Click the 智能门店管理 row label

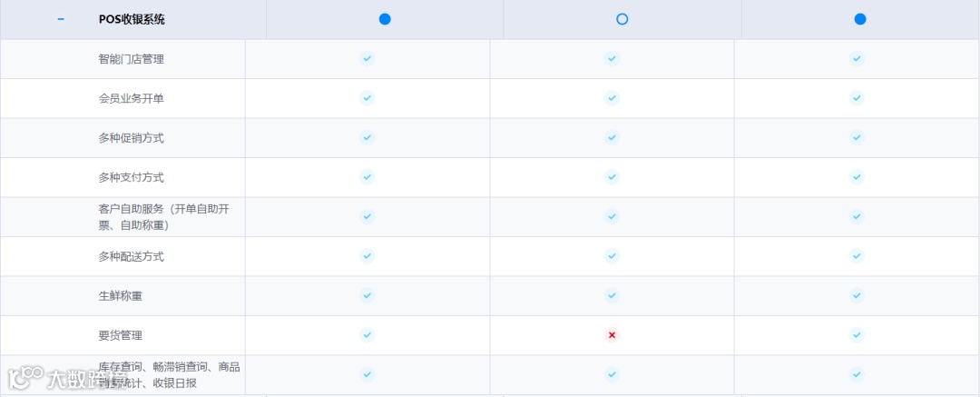[131, 59]
